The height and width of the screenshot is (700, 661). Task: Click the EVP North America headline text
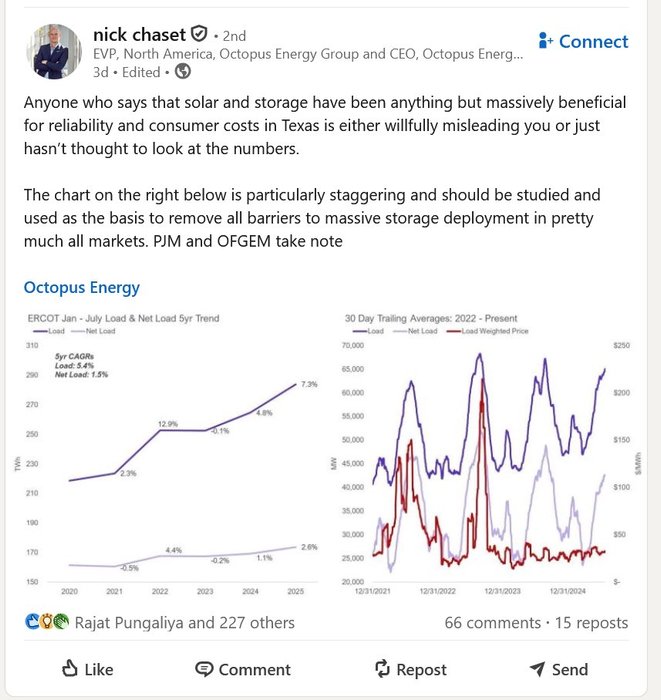[x=307, y=53]
